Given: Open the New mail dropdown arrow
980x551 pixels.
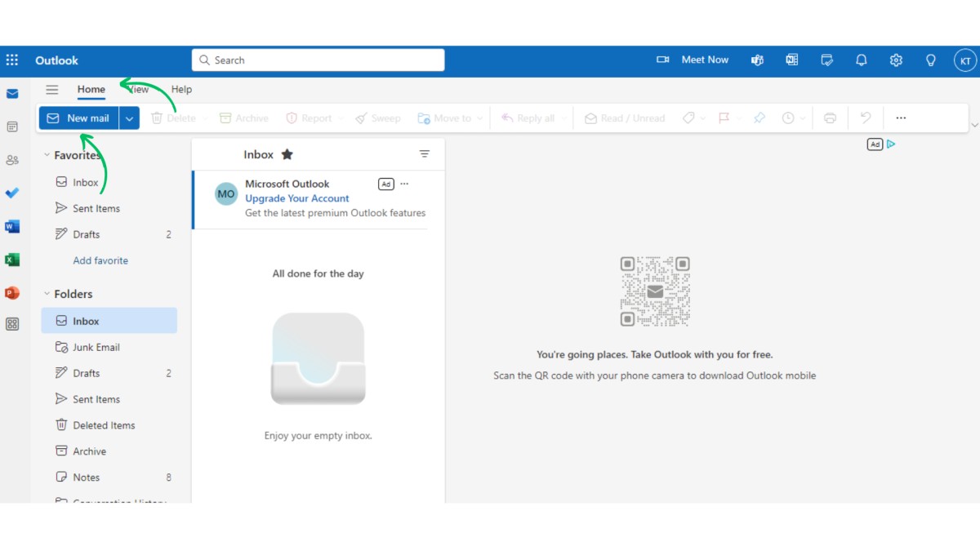Looking at the screenshot, I should (x=129, y=118).
